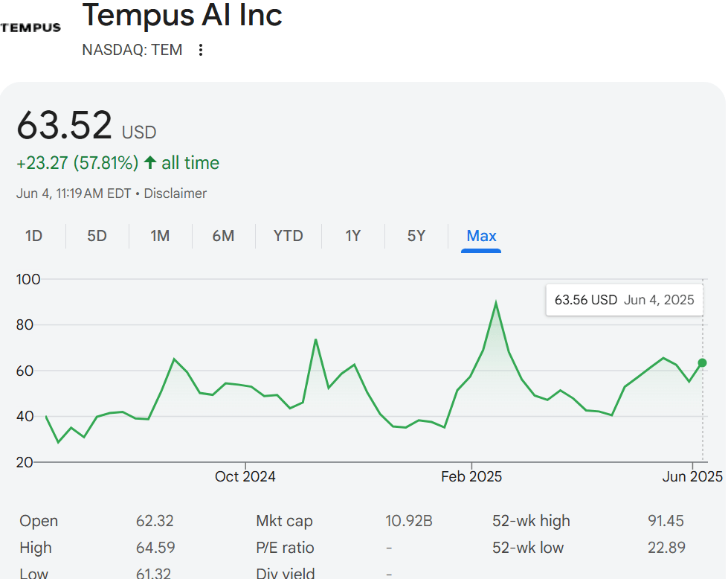
Task: Switch chart to YTD view
Action: point(288,236)
